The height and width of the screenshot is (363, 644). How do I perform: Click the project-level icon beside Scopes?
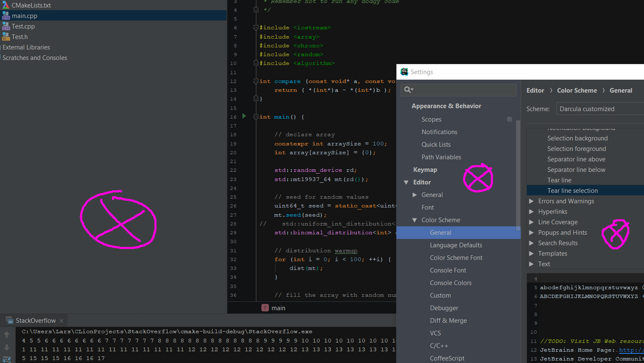pyautogui.click(x=509, y=119)
